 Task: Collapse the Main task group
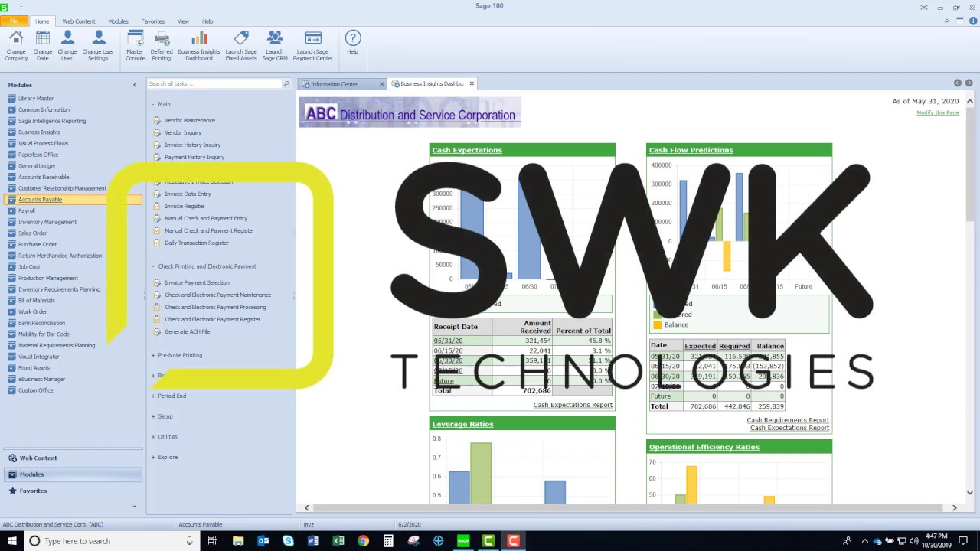pyautogui.click(x=153, y=104)
